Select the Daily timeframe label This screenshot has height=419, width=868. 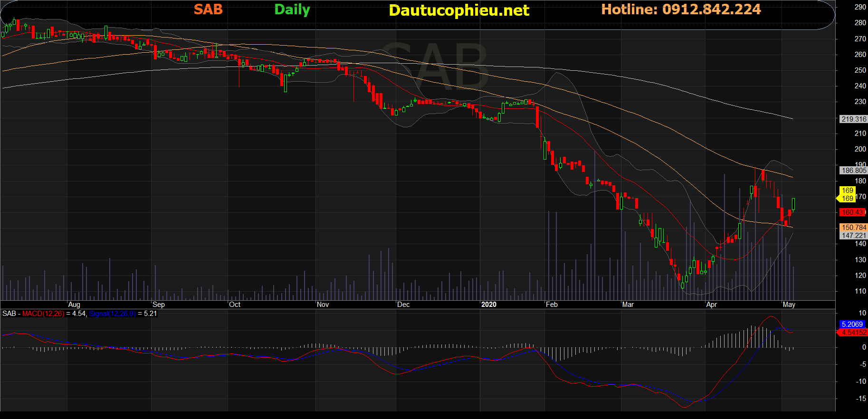292,10
